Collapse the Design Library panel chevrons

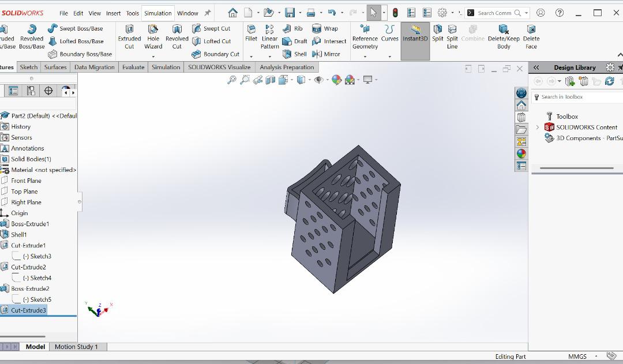[x=536, y=67]
